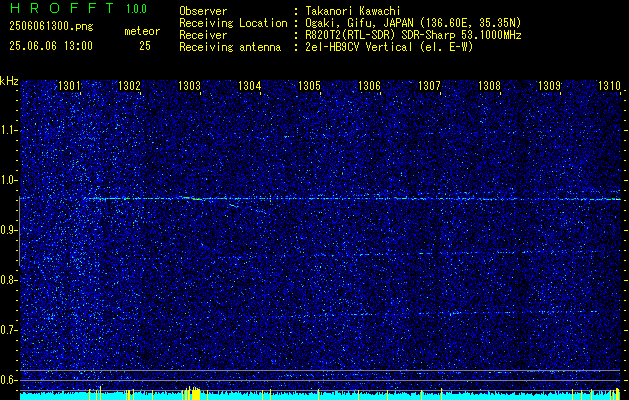Click the 0.8 kHz frequency label

[7, 280]
